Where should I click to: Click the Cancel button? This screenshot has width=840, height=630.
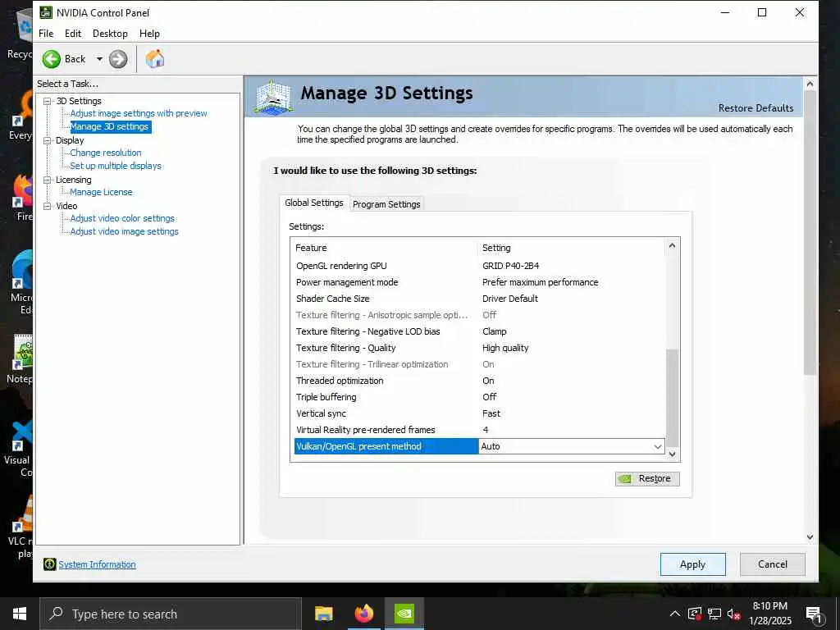773,564
